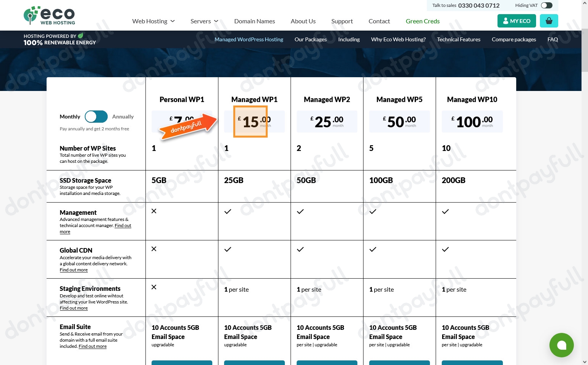This screenshot has width=588, height=365.
Task: Click the Staging Environments cross for Personal WP1
Action: 154,287
